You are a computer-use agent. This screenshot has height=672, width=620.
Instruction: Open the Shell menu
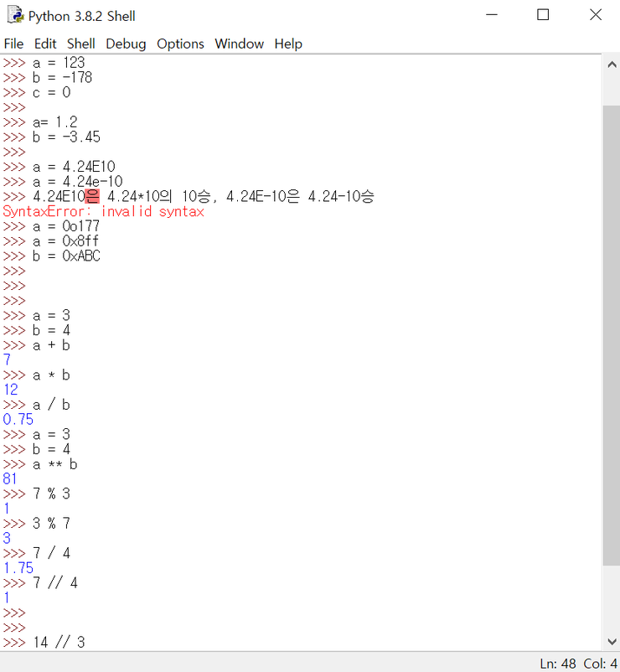(x=81, y=44)
